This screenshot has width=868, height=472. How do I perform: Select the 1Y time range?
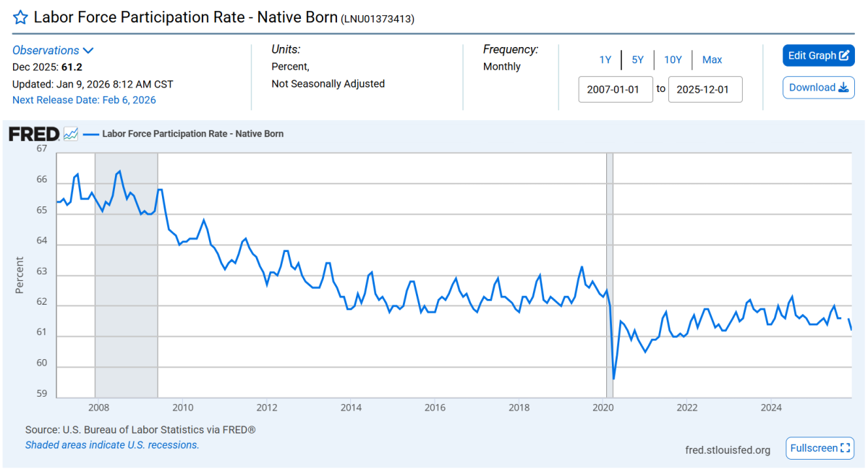605,60
